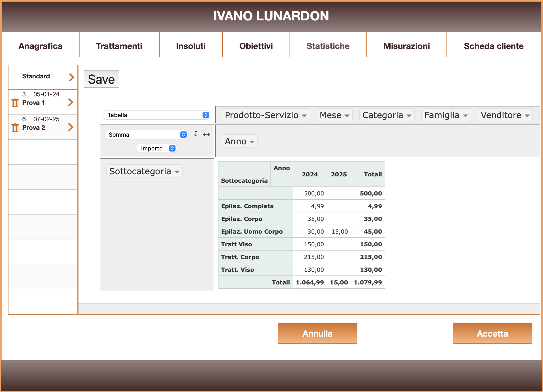Viewport: 543px width, 392px height.
Task: Delete Prova 1 using its trash icon
Action: pyautogui.click(x=15, y=103)
